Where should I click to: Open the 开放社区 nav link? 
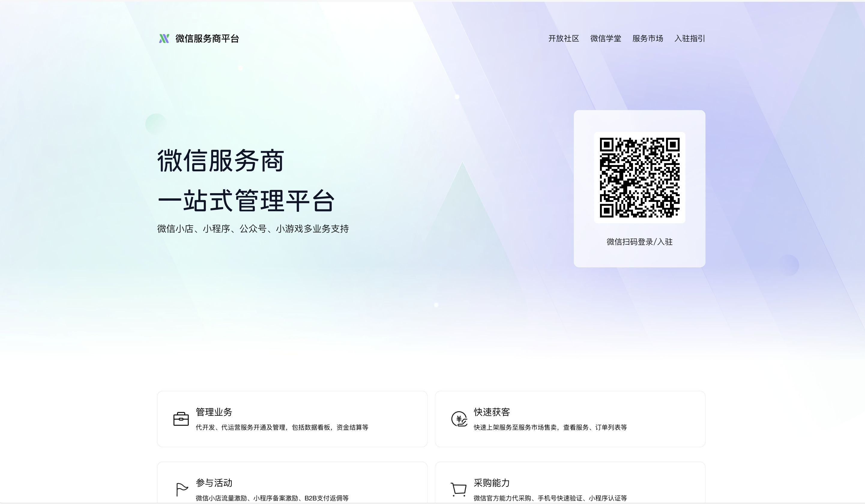(564, 38)
